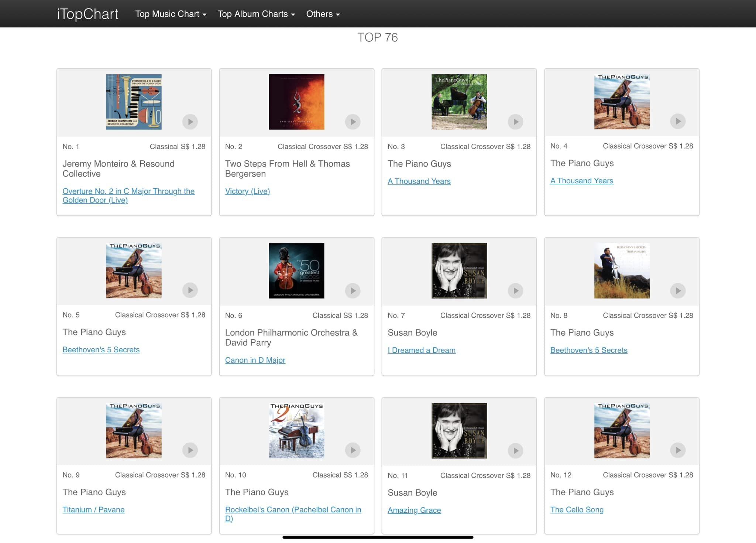Click Susan Boyle artist name in No. 11
This screenshot has height=543, width=756.
412,492
